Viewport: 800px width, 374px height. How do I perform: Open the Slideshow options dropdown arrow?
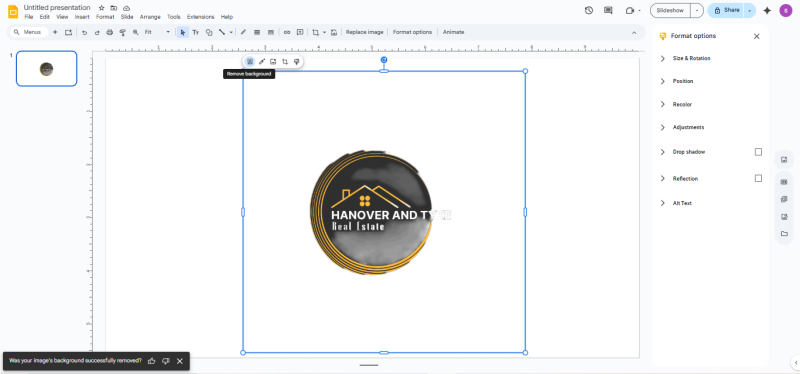click(697, 10)
